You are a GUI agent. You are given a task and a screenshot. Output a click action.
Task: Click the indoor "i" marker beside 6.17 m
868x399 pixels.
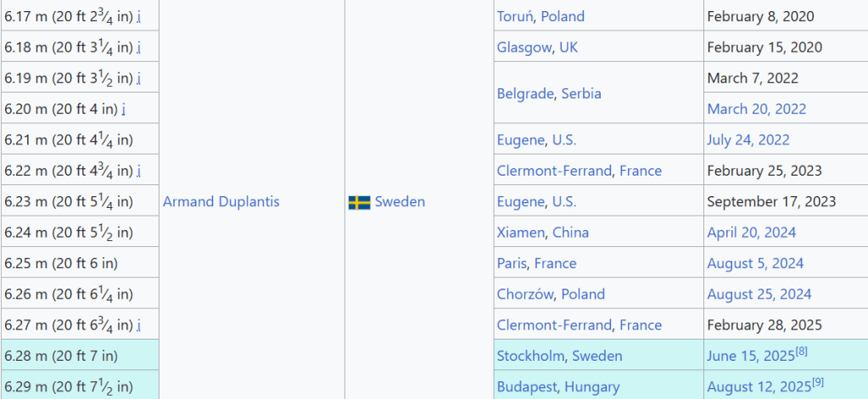pyautogui.click(x=139, y=17)
